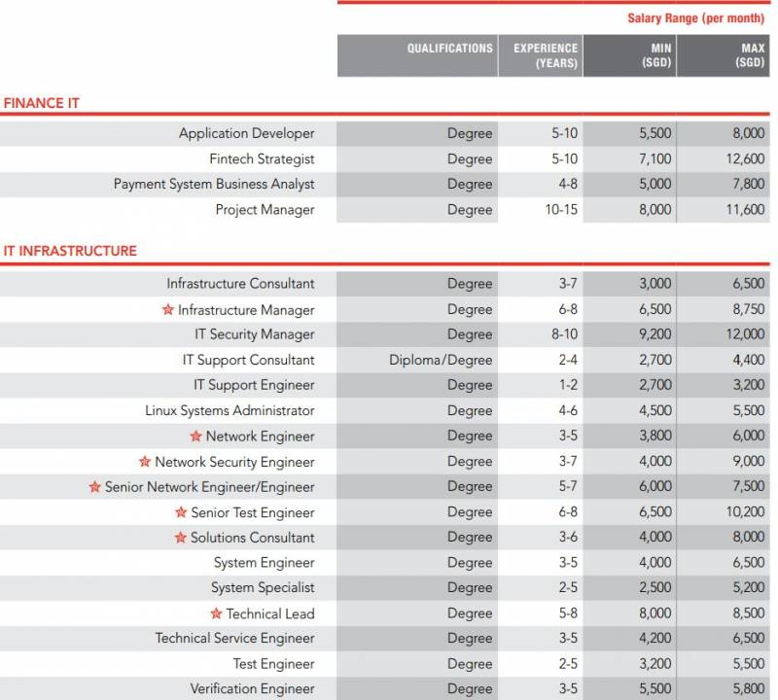
Task: Click star beside Senior Network Engineer/Engineer
Action: [94, 487]
